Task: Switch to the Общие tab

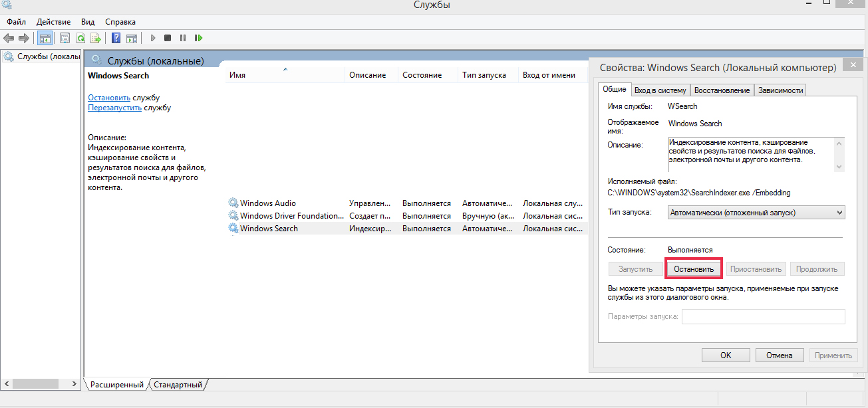Action: pos(615,90)
